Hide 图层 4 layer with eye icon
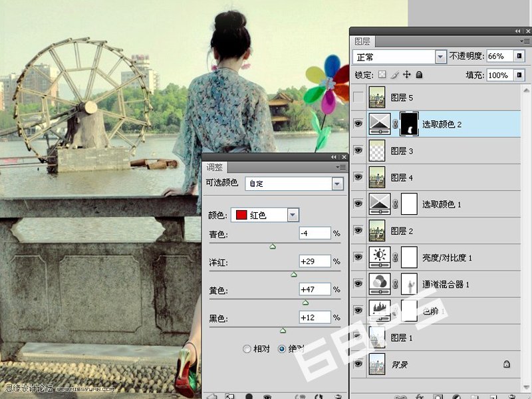The height and width of the screenshot is (399, 532). (358, 177)
